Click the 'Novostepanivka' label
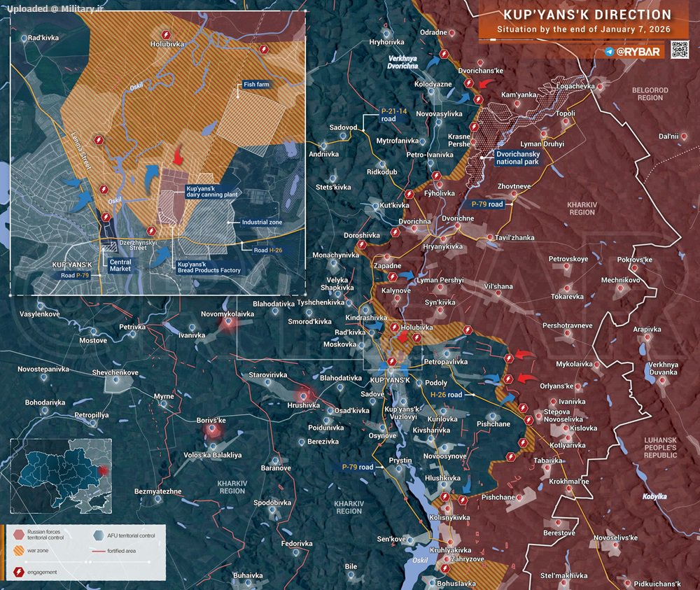Image resolution: width=700 pixels, height=590 pixels. [43, 369]
